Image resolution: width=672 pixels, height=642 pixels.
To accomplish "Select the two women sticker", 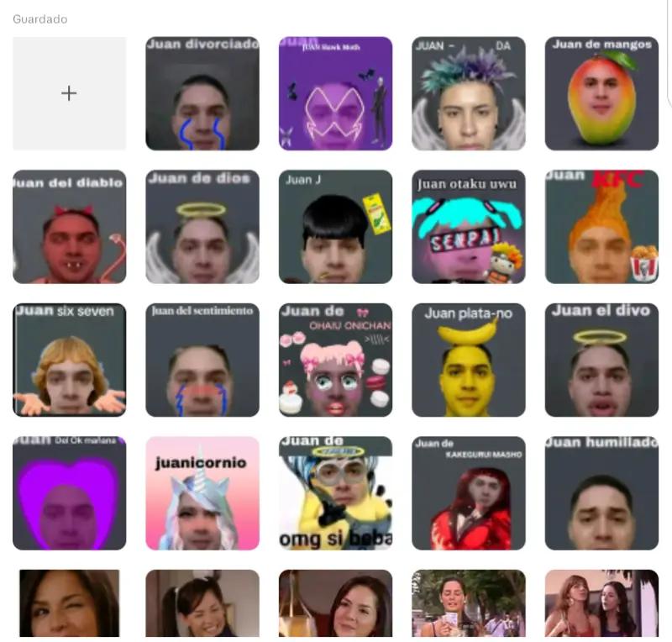I will pos(601,603).
